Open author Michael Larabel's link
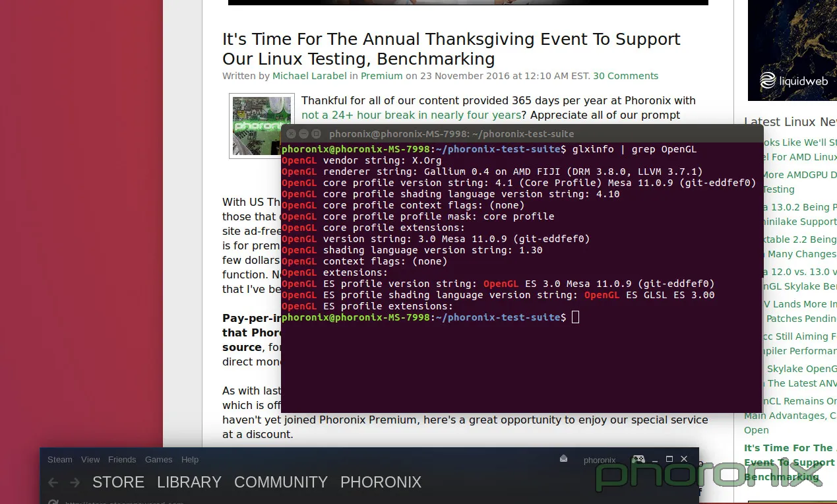Image resolution: width=837 pixels, height=504 pixels. click(x=309, y=76)
